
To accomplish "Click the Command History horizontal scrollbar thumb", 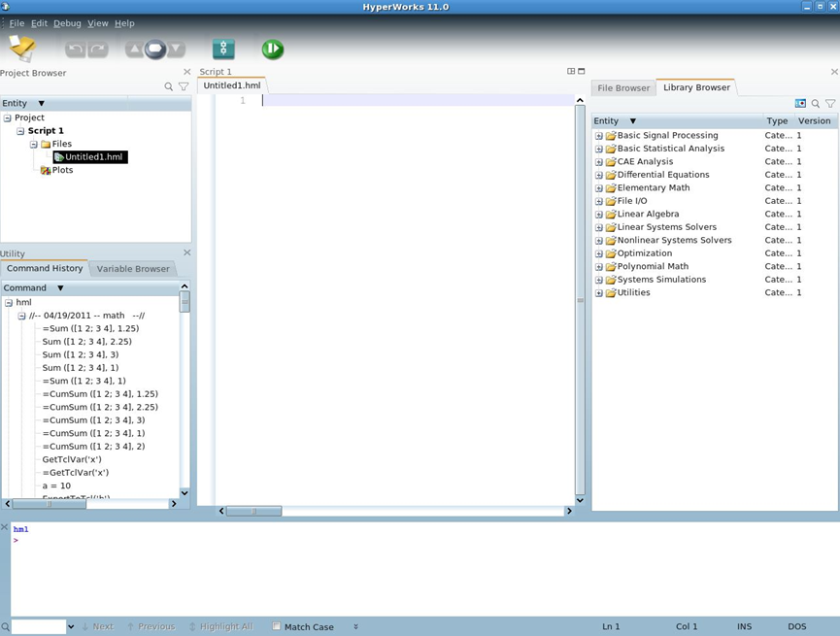I will tap(49, 504).
